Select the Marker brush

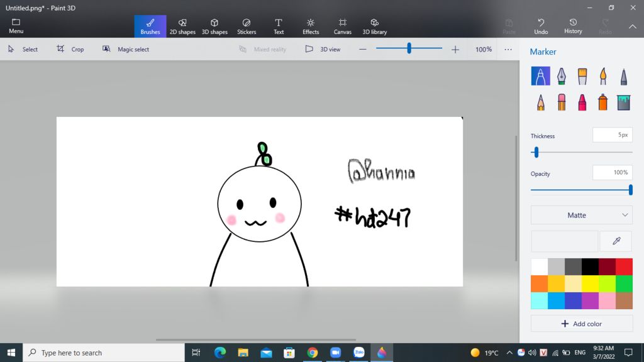[540, 76]
